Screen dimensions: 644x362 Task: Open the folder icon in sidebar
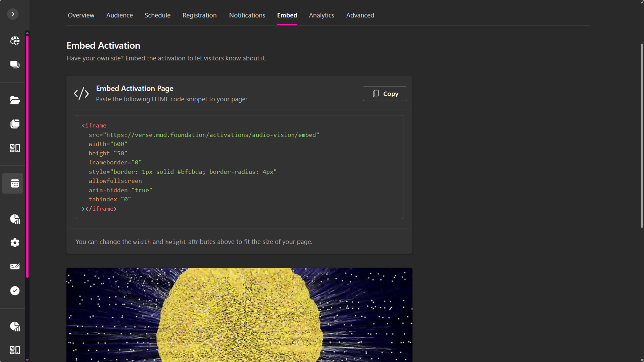click(15, 100)
